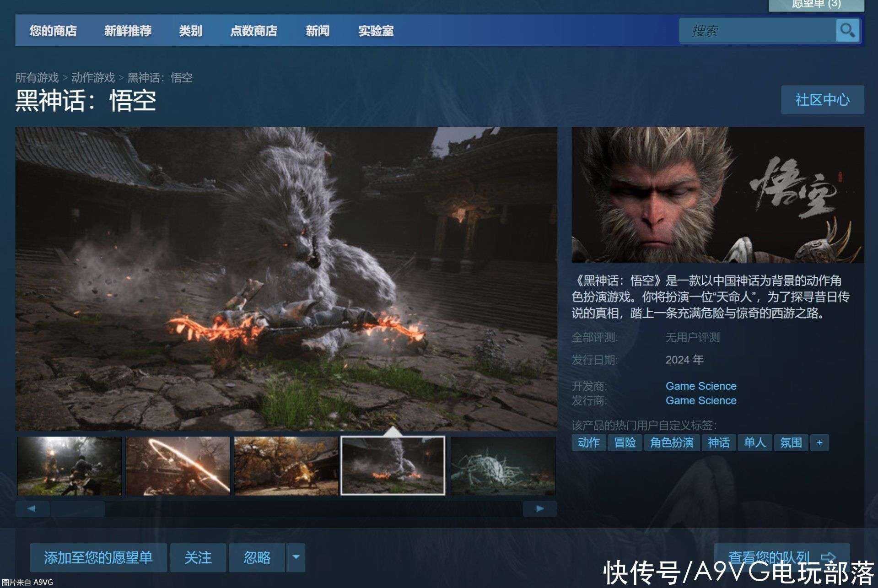Click 查看您的队列 button
This screenshot has width=878, height=588.
coord(781,557)
